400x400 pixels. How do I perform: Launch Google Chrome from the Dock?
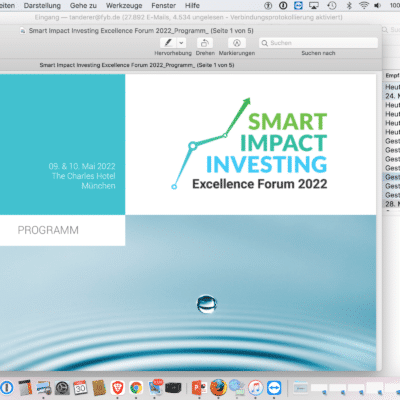click(x=136, y=388)
